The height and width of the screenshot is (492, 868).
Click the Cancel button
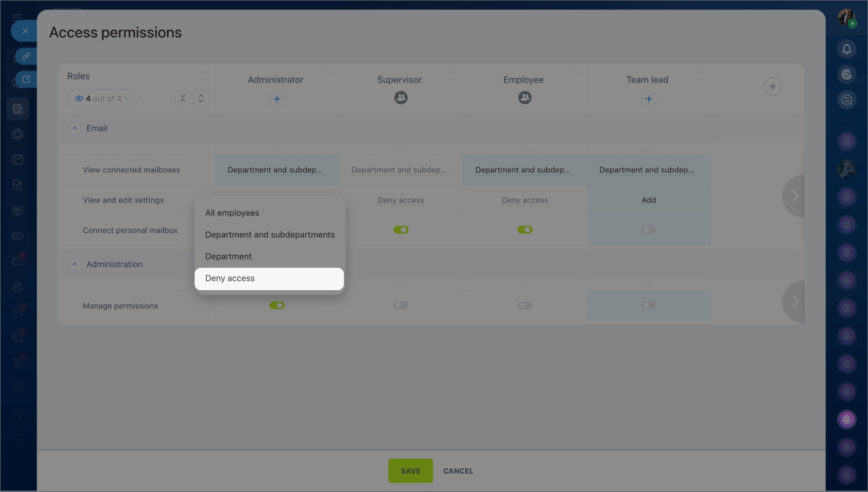point(458,471)
